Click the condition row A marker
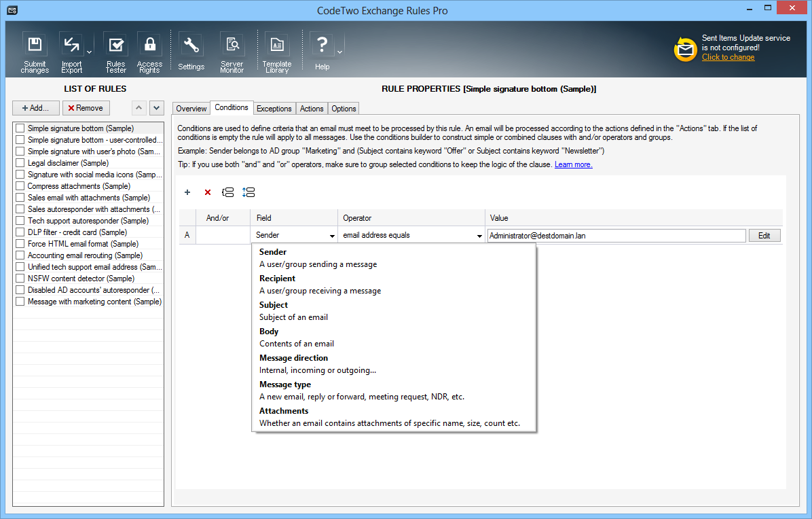 (x=187, y=235)
